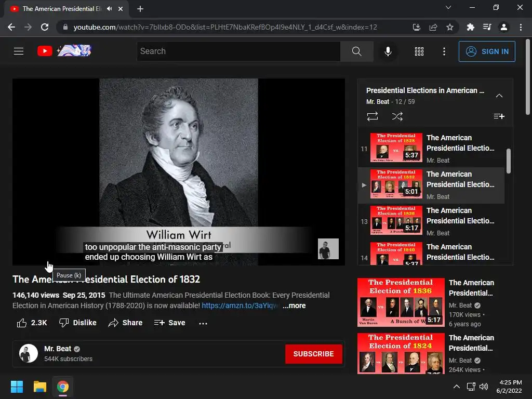This screenshot has width=532, height=399.
Task: Click the address bar URL
Action: click(225, 27)
